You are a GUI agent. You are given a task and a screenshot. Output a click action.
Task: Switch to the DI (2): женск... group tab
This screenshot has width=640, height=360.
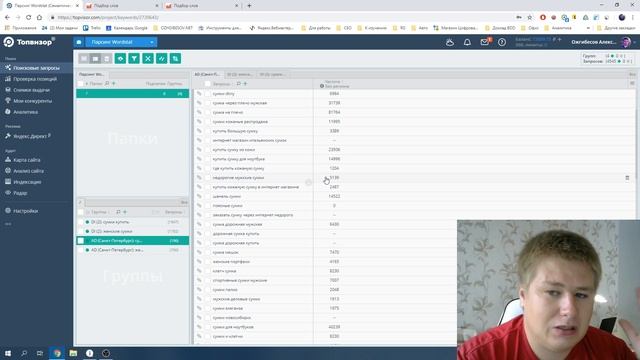(240, 74)
